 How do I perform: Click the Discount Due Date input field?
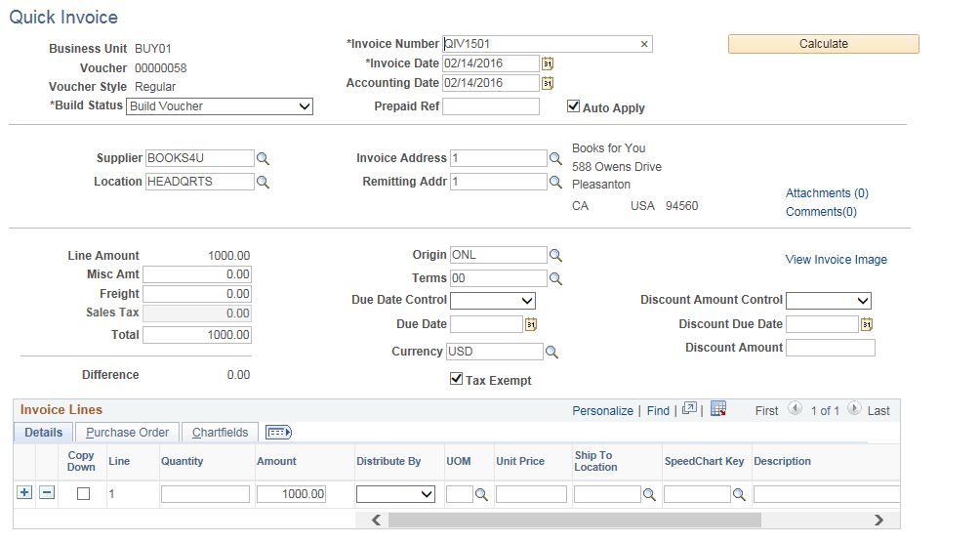point(823,324)
